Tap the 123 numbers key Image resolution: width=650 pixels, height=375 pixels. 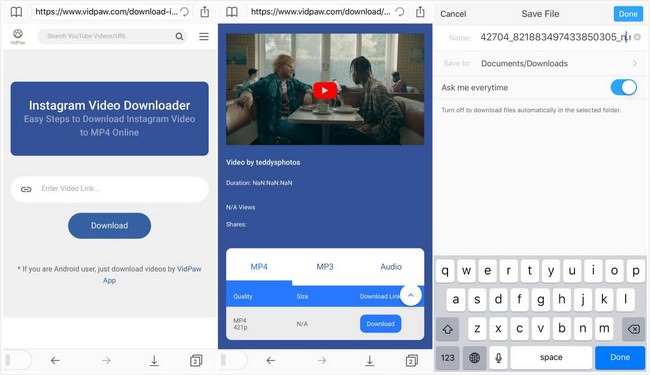tap(447, 358)
